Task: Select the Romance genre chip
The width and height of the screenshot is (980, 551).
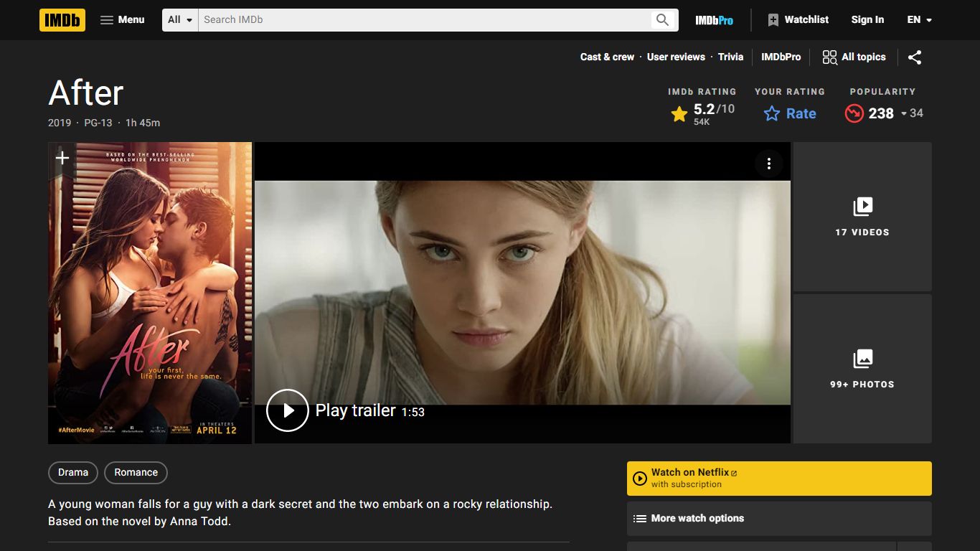Action: (x=136, y=473)
